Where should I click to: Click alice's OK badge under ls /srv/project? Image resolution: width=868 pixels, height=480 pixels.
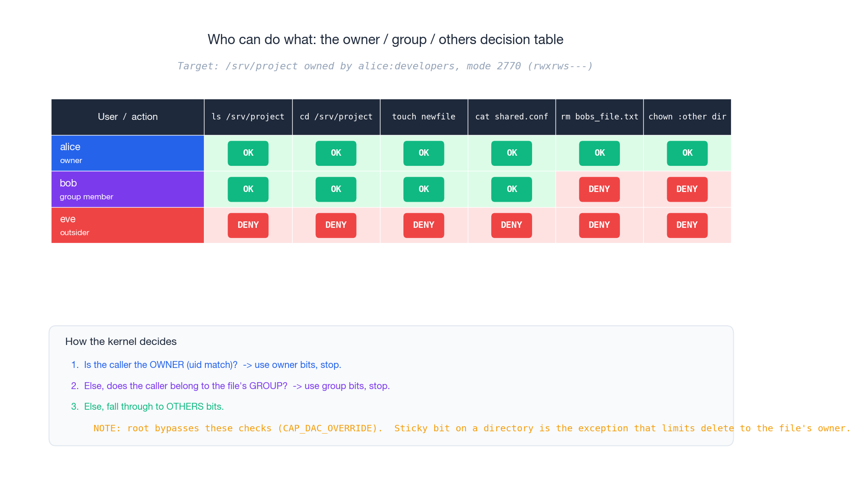pyautogui.click(x=248, y=153)
